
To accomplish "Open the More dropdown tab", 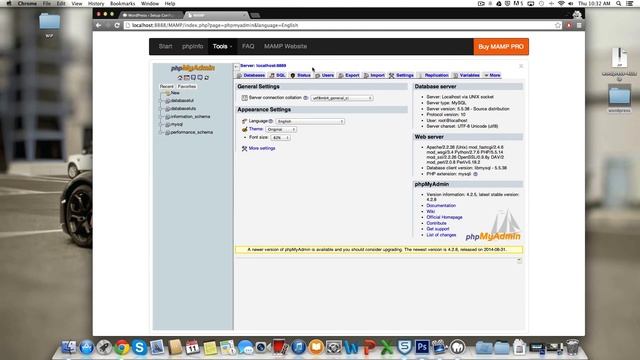I will (x=492, y=76).
